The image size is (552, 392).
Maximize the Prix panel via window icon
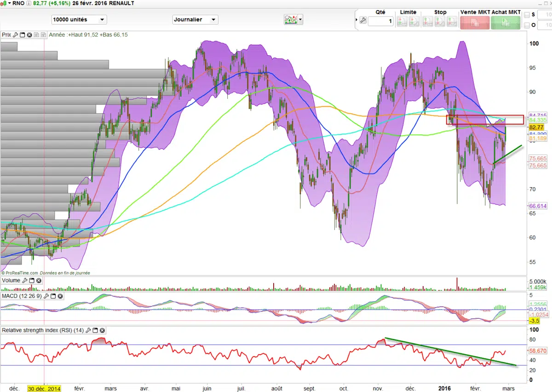pyautogui.click(x=23, y=35)
